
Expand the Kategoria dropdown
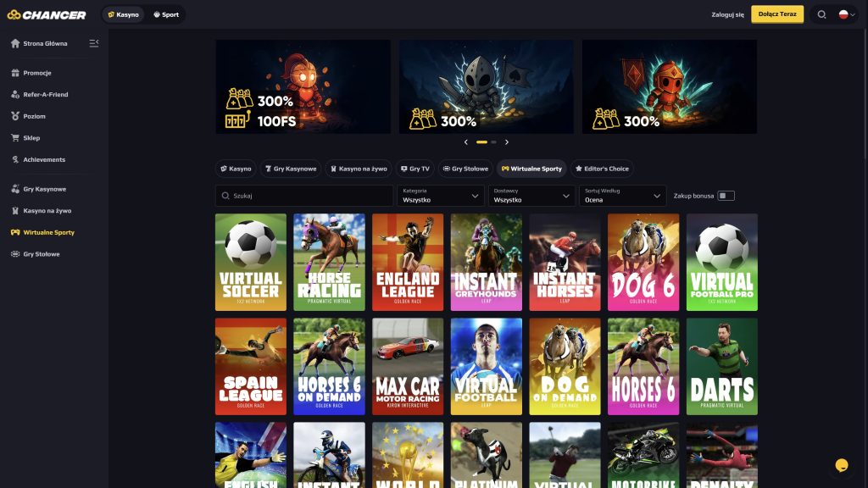coord(440,196)
